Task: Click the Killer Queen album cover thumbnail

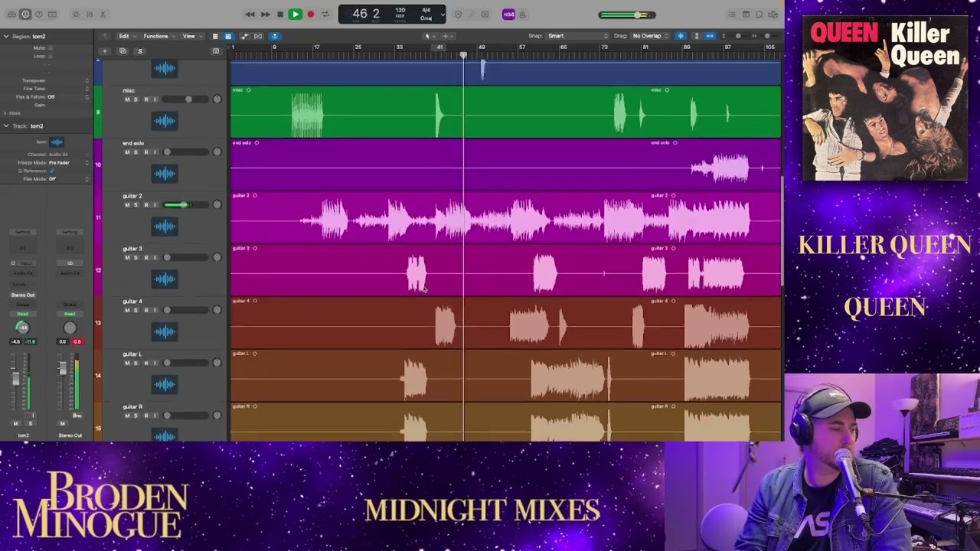Action: (884, 99)
